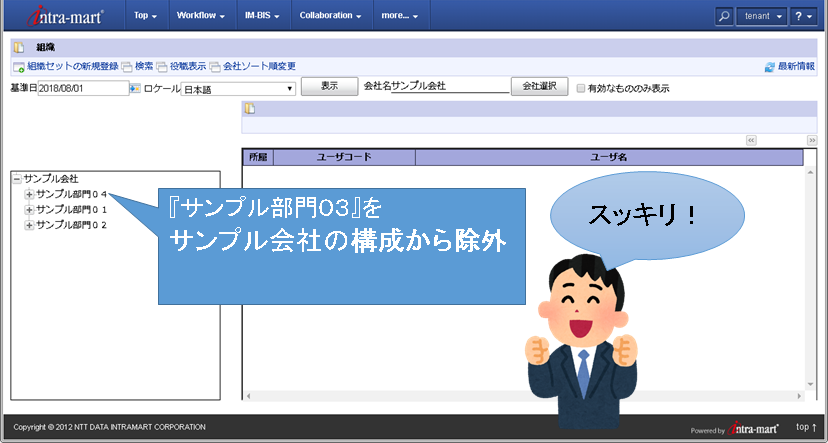Click the table's vertical scrollbar down arrow
Image resolution: width=828 pixels, height=443 pixels.
coord(811,385)
